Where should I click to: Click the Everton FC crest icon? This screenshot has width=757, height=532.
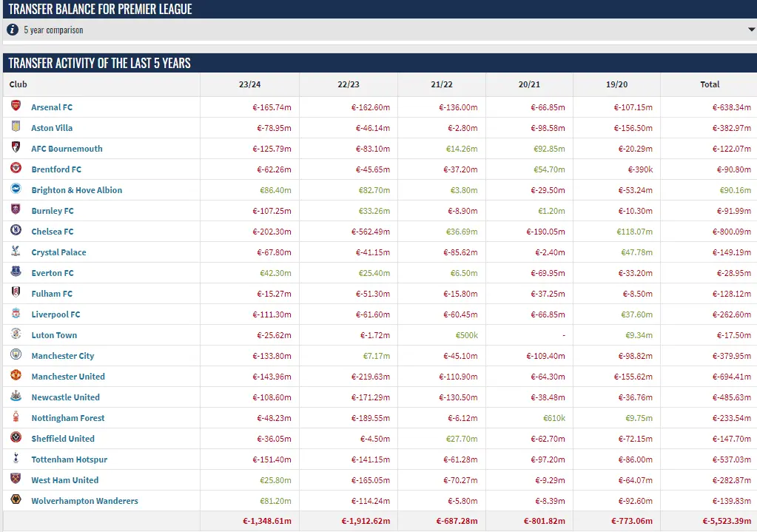click(x=16, y=272)
